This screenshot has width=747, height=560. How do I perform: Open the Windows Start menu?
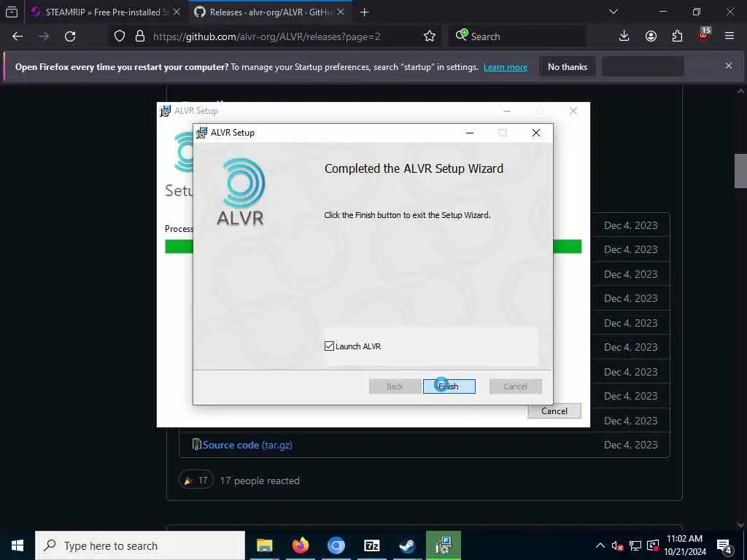[18, 545]
